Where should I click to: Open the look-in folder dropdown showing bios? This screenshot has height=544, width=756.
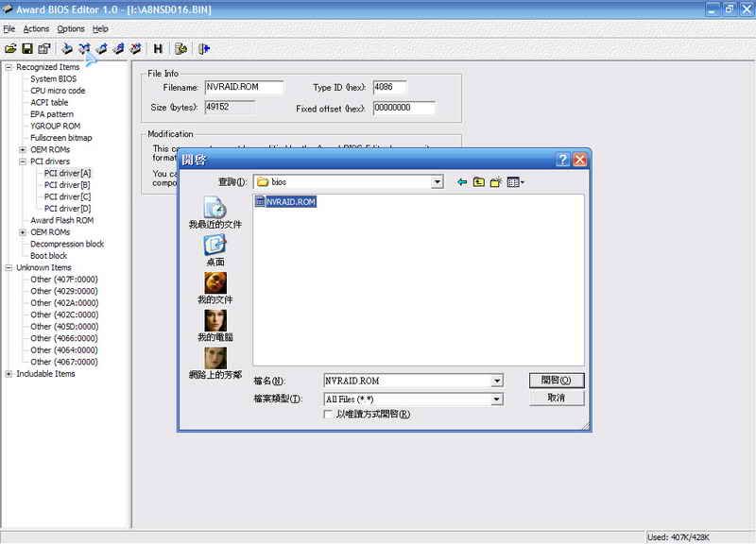click(438, 182)
